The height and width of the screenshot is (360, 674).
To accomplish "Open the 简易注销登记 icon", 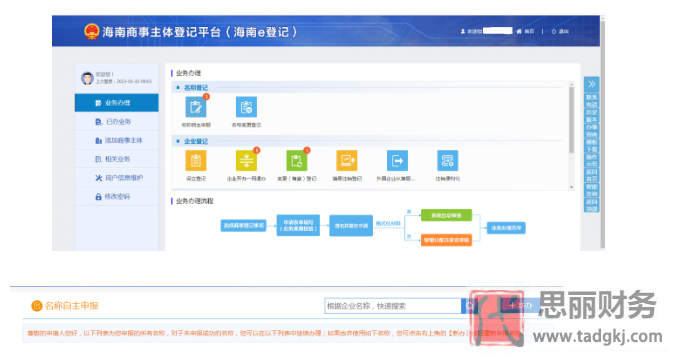I will click(x=347, y=161).
